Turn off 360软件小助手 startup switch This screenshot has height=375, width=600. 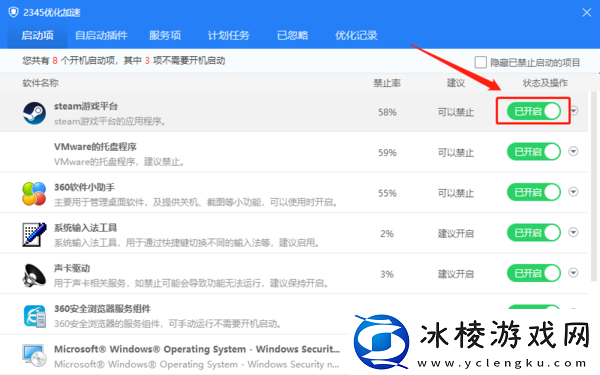point(534,192)
